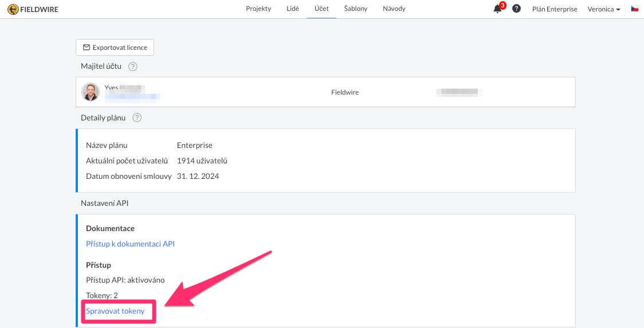Click Yves profile avatar
Screen dimensions: 644x328
(x=91, y=92)
